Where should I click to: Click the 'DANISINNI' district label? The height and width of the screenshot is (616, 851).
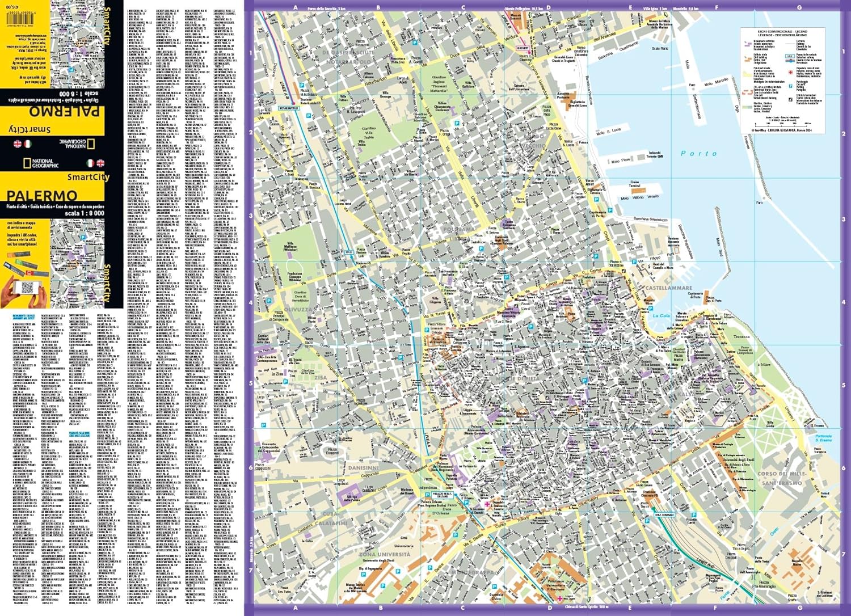point(363,468)
